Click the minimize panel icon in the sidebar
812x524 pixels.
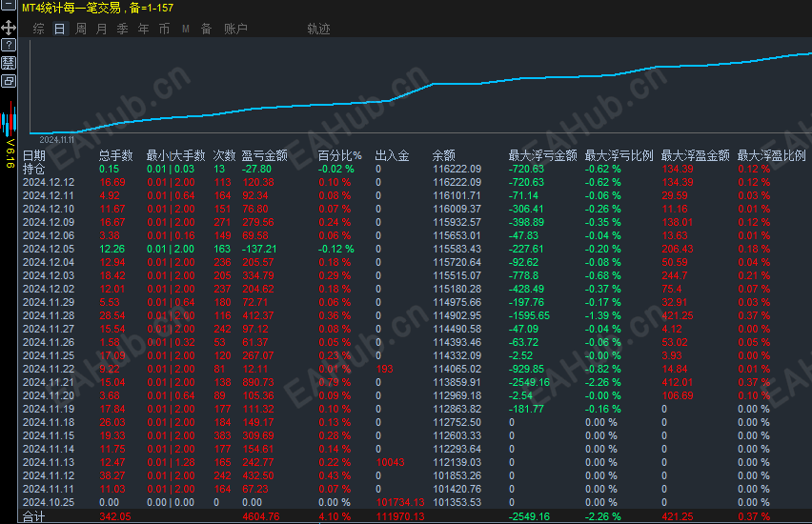[9, 5]
